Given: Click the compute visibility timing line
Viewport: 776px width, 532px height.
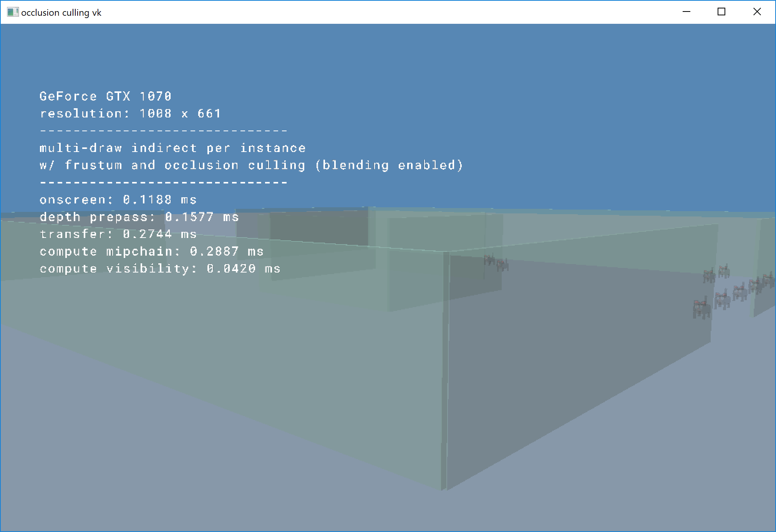Looking at the screenshot, I should [160, 269].
